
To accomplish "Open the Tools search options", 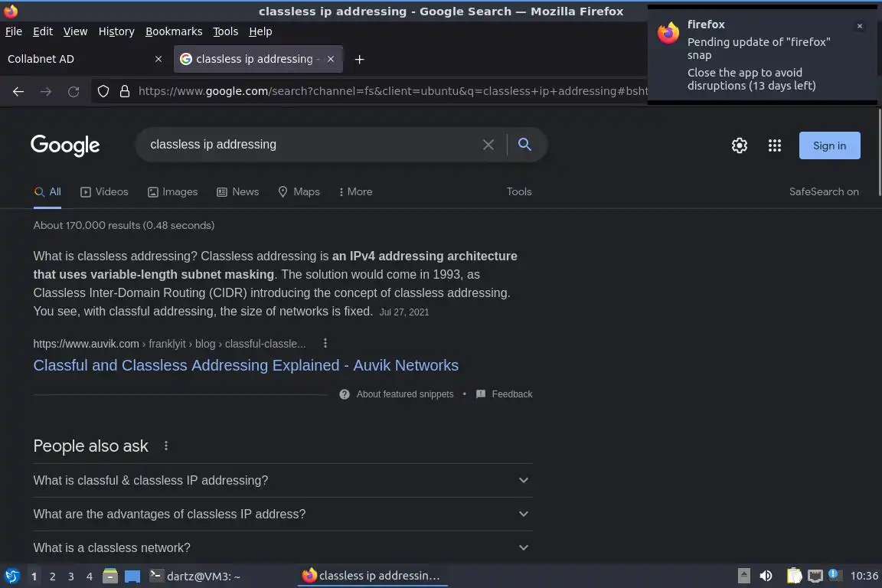I will pos(518,192).
